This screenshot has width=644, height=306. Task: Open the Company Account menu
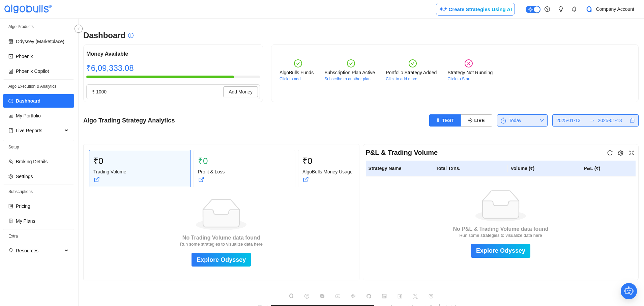pos(610,9)
